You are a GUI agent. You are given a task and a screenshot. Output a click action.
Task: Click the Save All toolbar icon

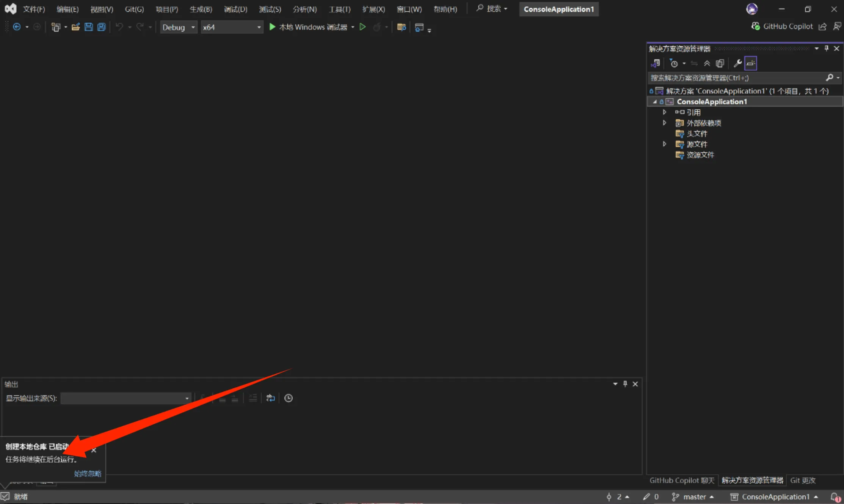point(101,27)
